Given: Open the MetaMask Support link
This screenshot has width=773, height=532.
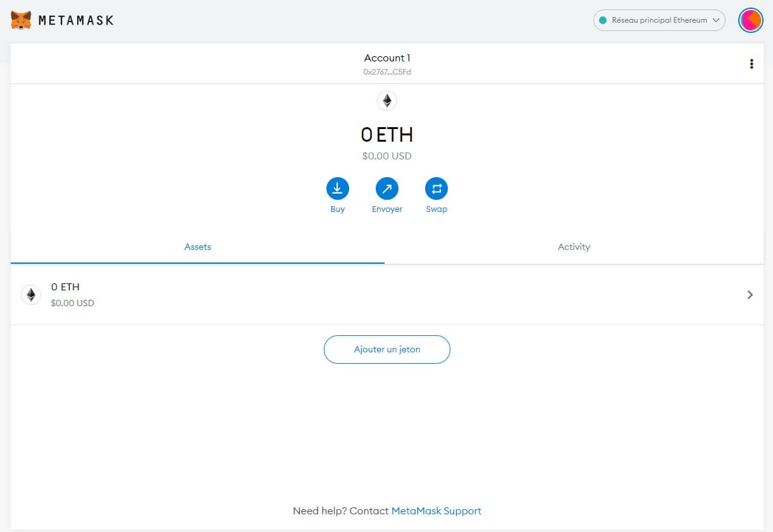Looking at the screenshot, I should (x=436, y=511).
